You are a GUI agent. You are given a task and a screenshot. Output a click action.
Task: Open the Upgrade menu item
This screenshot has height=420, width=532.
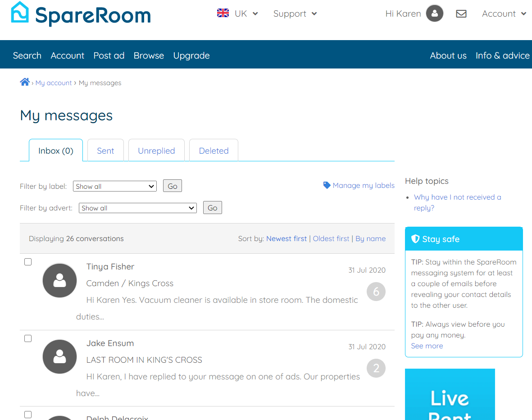tap(191, 55)
